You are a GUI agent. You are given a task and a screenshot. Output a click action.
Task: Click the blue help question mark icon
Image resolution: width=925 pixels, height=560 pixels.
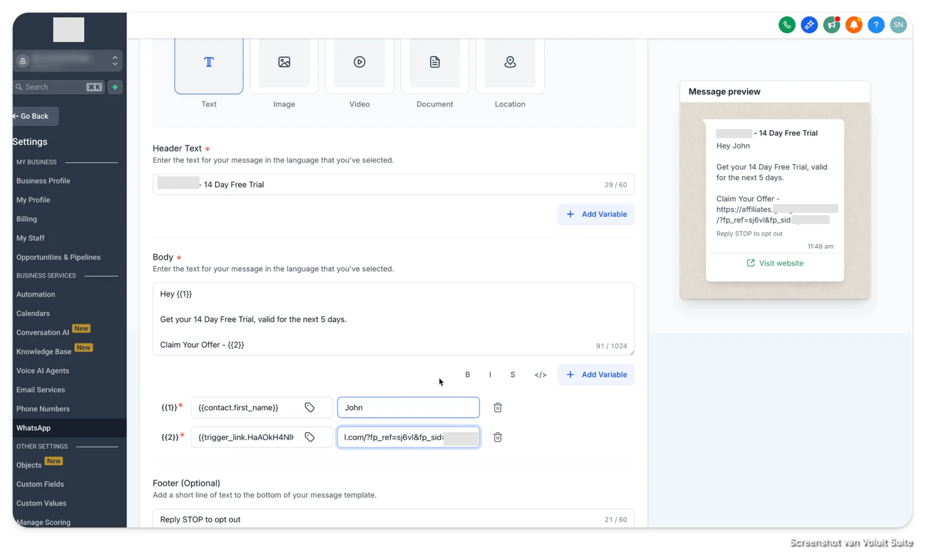click(876, 25)
